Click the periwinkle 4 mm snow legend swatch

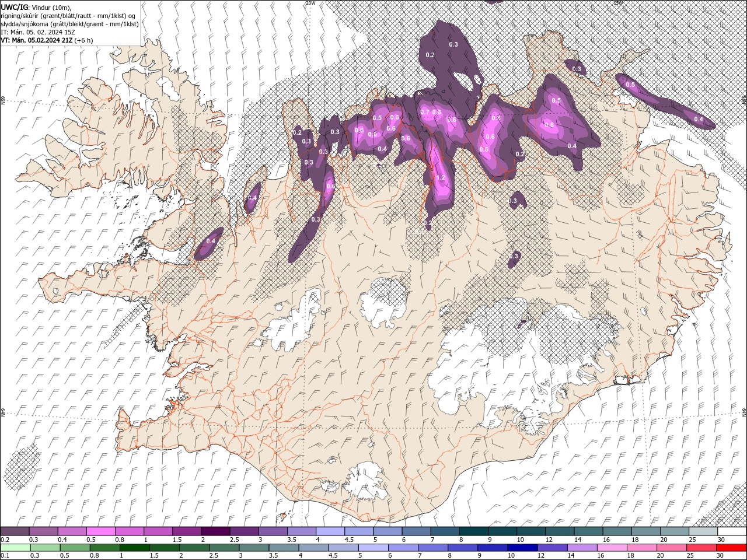(330, 531)
